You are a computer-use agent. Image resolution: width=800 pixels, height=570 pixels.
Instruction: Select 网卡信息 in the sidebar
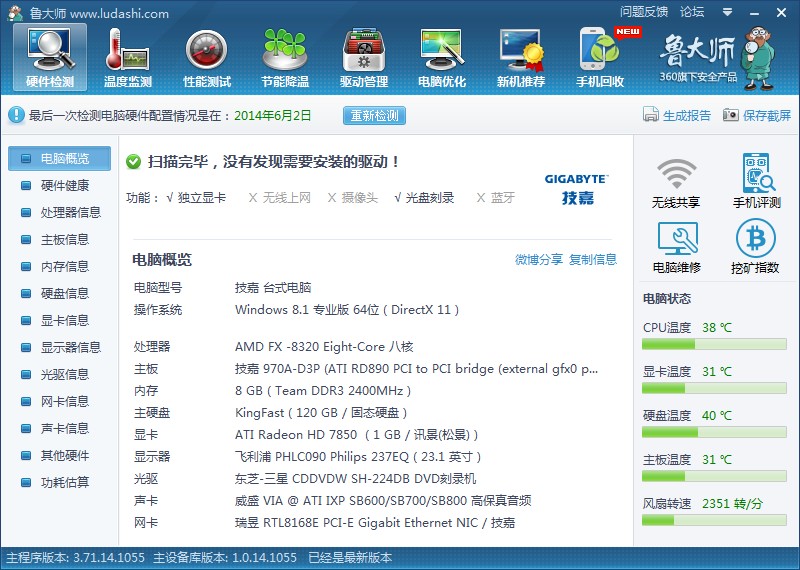(59, 402)
